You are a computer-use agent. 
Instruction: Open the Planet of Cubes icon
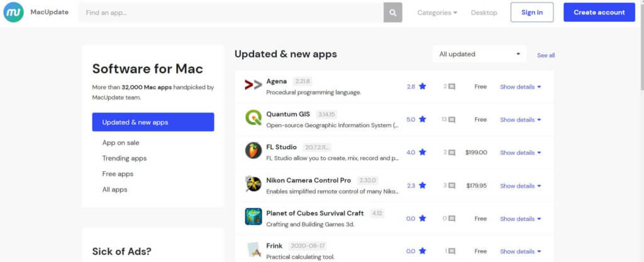[253, 217]
